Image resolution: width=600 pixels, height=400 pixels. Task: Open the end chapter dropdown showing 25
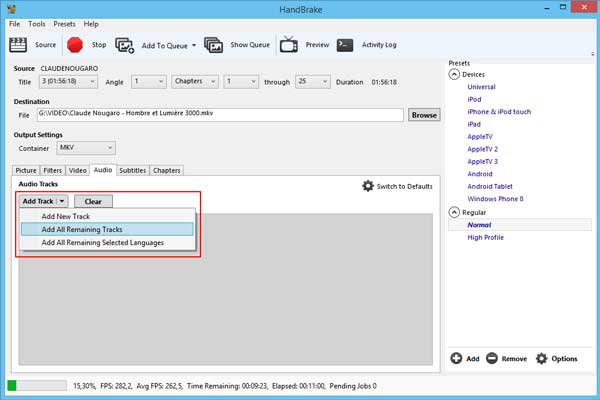(313, 82)
